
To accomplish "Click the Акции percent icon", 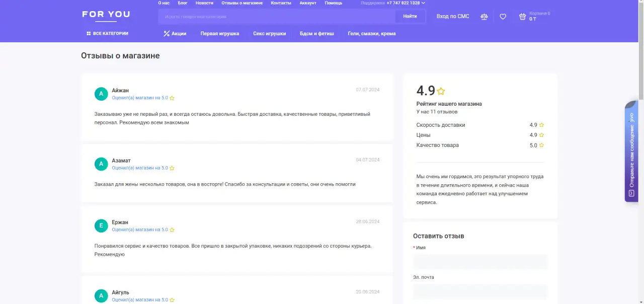I will click(166, 34).
